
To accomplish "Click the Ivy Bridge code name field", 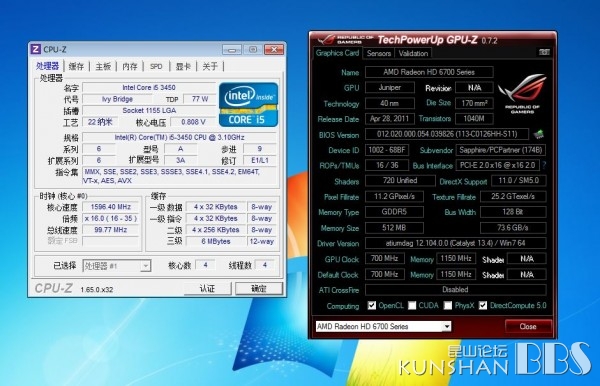I will click(117, 99).
